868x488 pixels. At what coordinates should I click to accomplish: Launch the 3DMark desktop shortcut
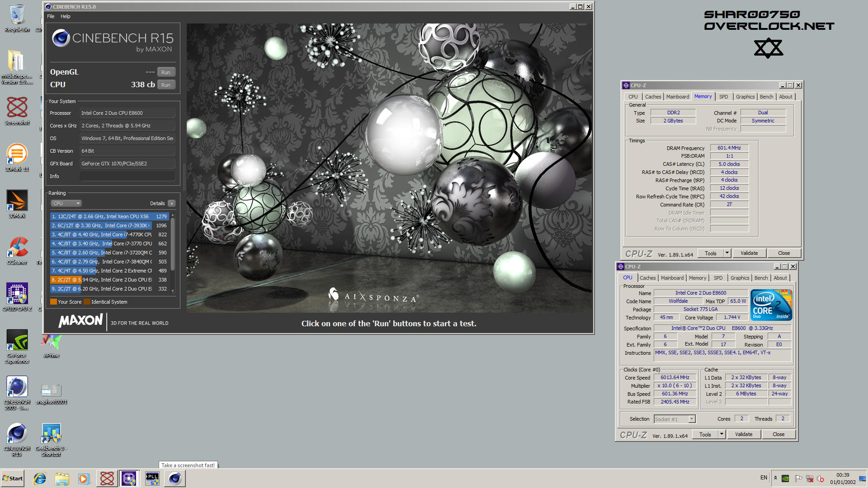pyautogui.click(x=17, y=204)
